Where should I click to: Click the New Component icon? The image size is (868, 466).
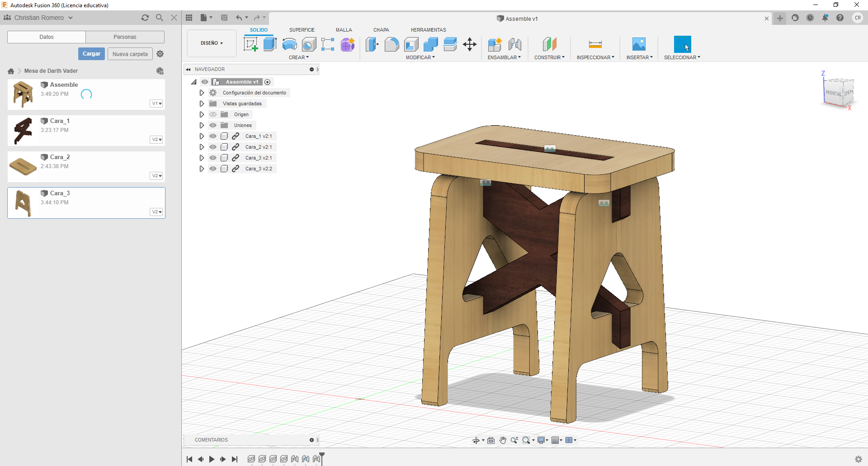pos(495,44)
